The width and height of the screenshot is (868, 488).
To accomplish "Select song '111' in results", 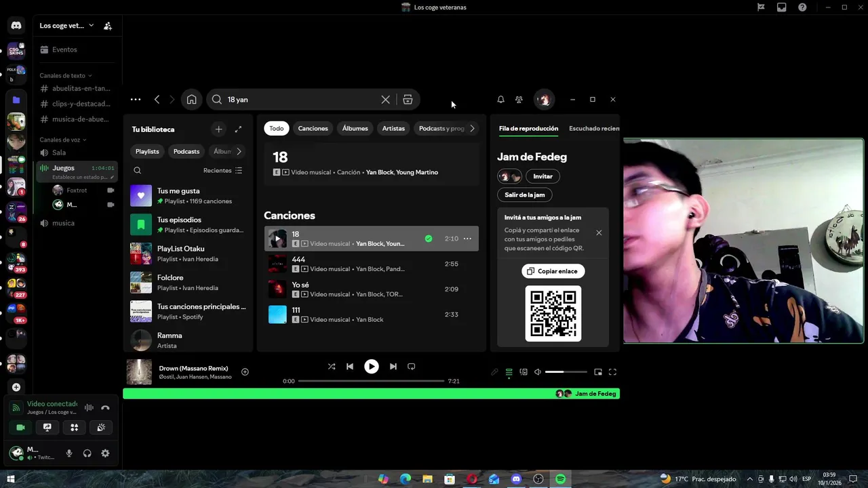I will (371, 314).
